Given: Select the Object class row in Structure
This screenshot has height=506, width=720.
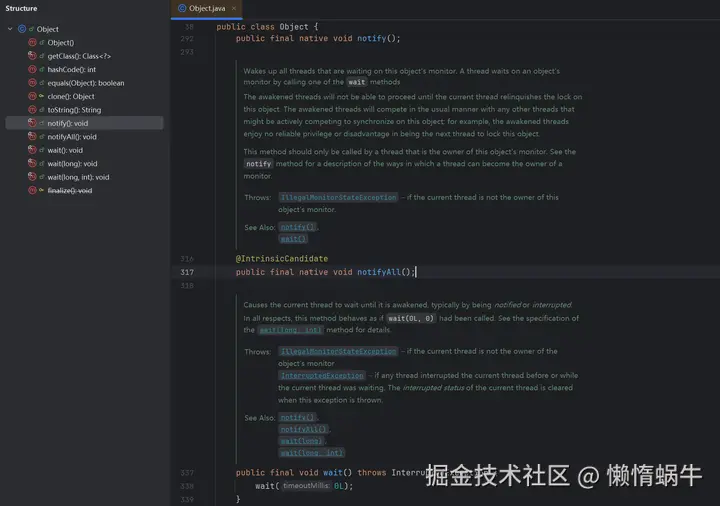Looking at the screenshot, I should (84, 29).
